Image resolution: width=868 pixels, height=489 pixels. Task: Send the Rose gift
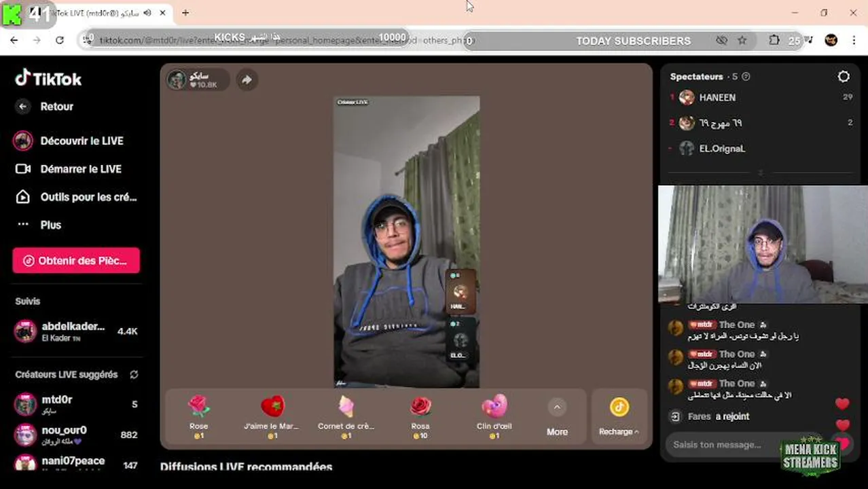(x=198, y=416)
